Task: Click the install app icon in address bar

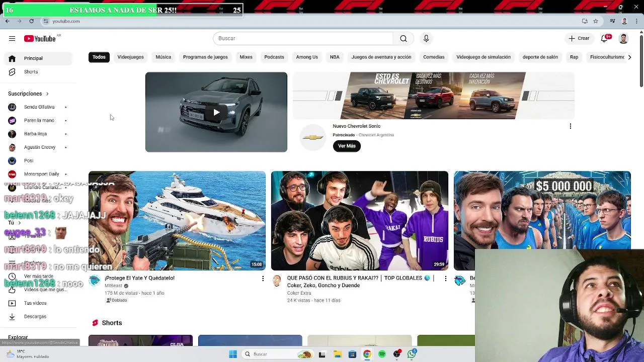Action: [x=585, y=21]
